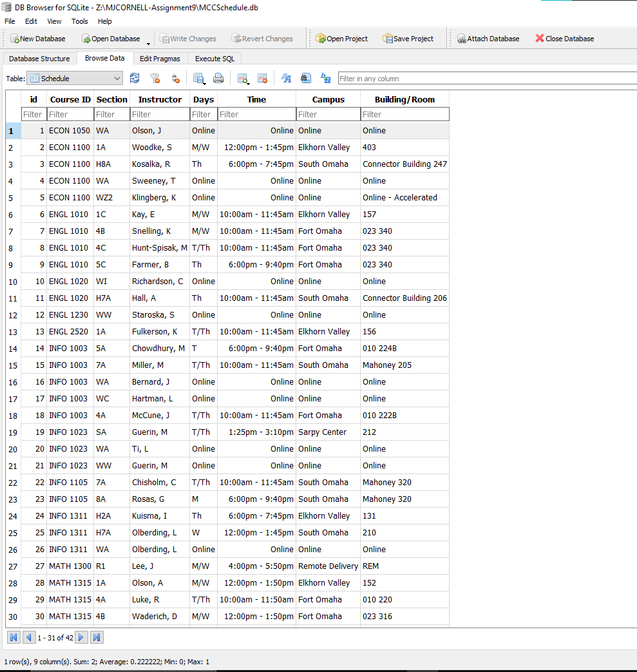Click the Save Project button
637x672 pixels.
[408, 39]
